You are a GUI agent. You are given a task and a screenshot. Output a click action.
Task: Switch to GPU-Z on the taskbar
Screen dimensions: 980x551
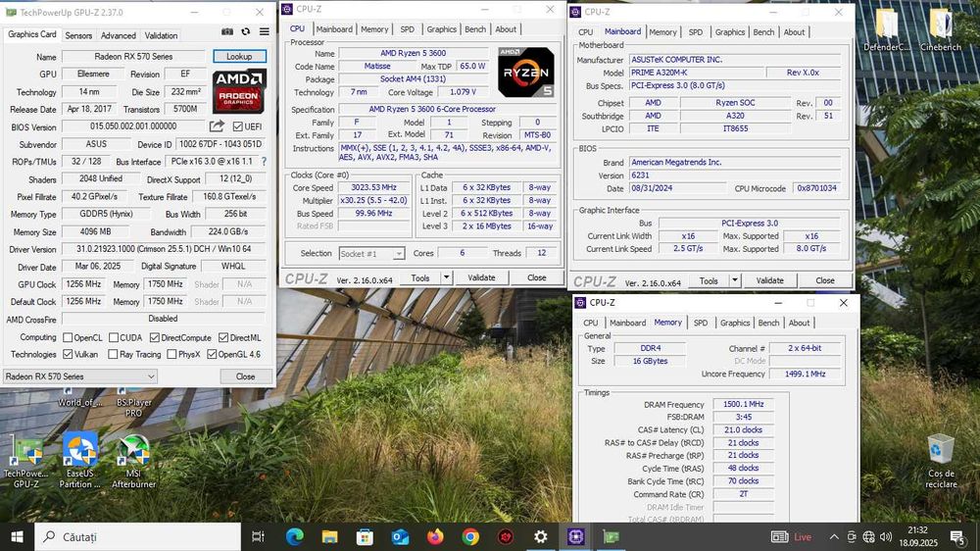(611, 536)
